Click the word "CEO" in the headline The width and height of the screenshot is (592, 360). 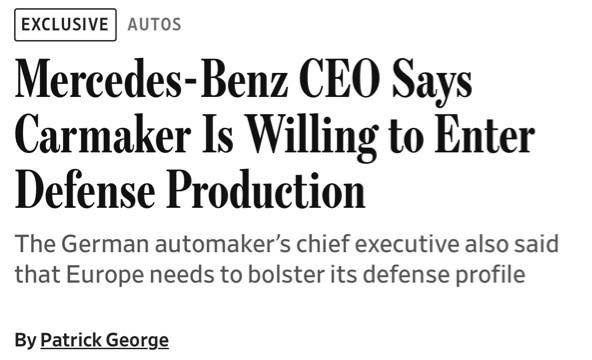pos(340,80)
